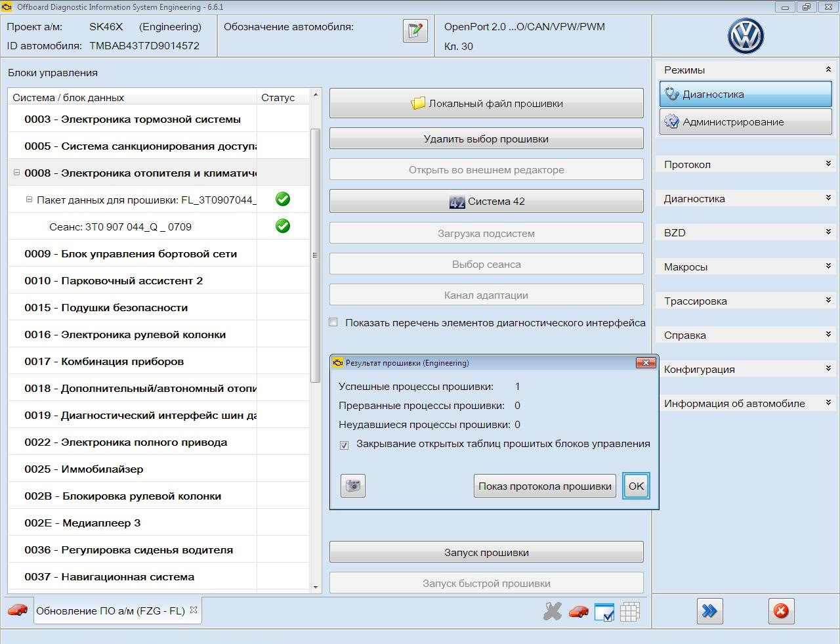
Task: Take screenshot with camera icon in result dialog
Action: (353, 486)
